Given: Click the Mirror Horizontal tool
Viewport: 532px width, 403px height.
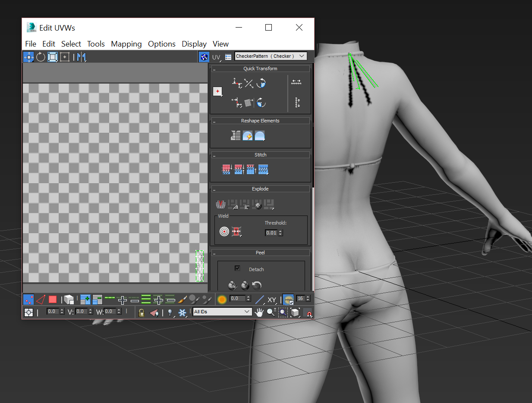Looking at the screenshot, I should [82, 57].
